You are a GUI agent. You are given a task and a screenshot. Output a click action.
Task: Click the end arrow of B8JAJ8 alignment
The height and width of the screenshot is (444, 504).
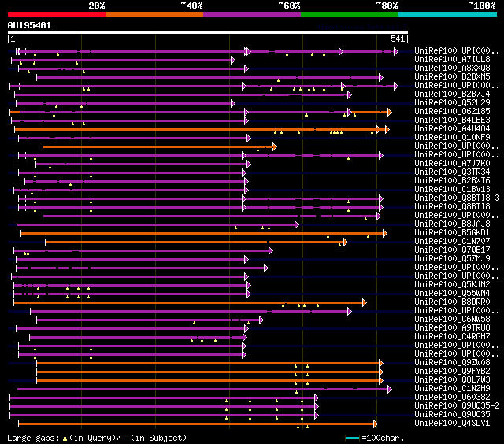tap(297, 225)
